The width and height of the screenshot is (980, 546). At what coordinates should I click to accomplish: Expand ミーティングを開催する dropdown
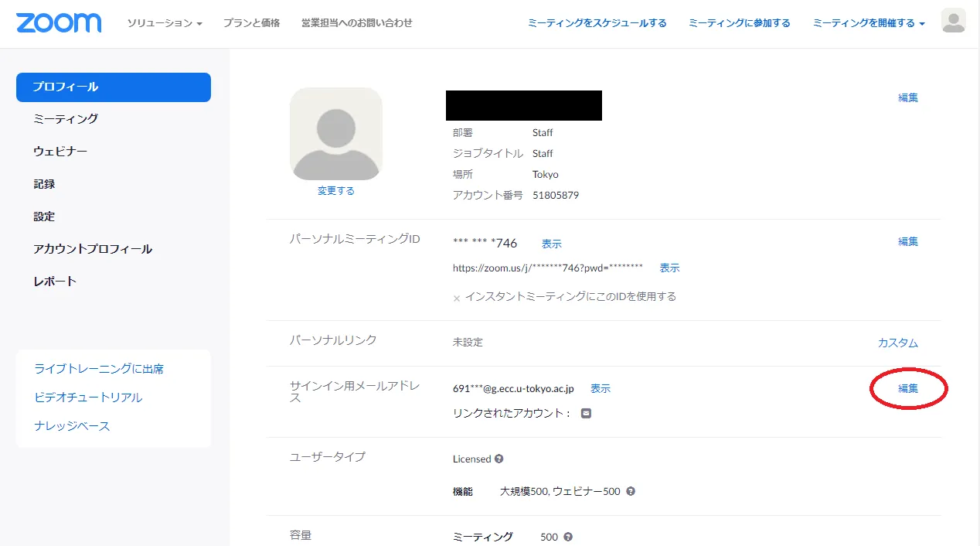pos(868,23)
